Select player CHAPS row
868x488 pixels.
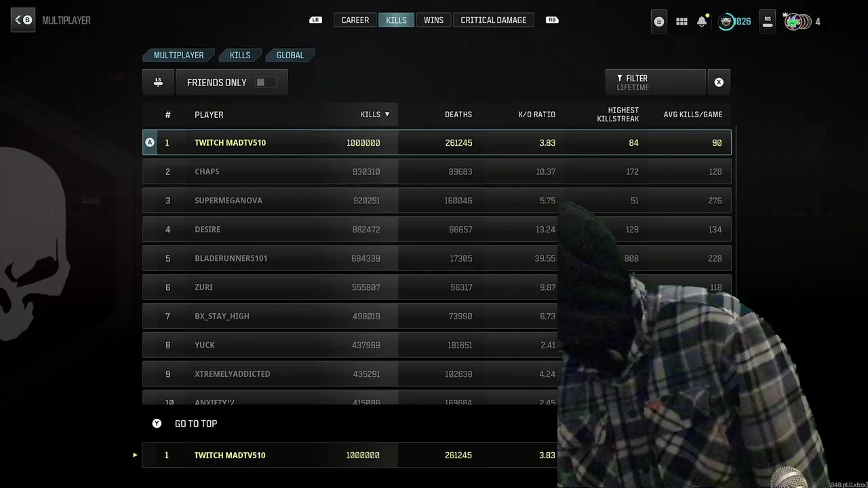click(437, 171)
